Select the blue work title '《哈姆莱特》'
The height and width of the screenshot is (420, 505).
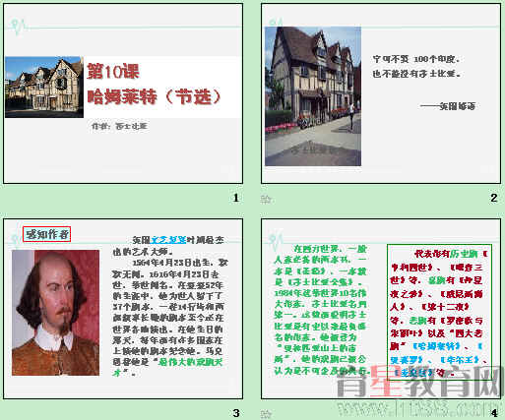[x=436, y=346]
